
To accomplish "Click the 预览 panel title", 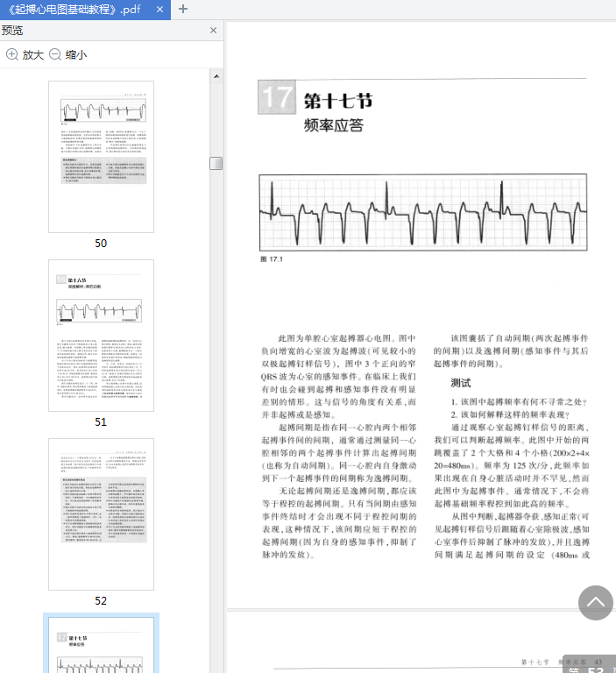I will (x=12, y=31).
